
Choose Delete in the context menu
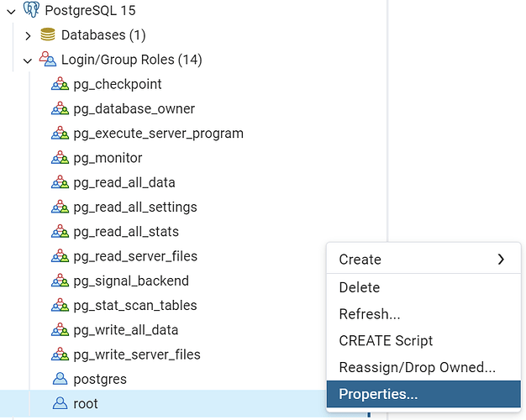pyautogui.click(x=423, y=287)
